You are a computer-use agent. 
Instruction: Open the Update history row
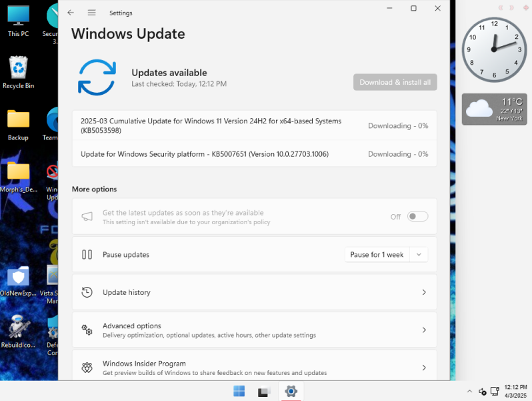255,292
